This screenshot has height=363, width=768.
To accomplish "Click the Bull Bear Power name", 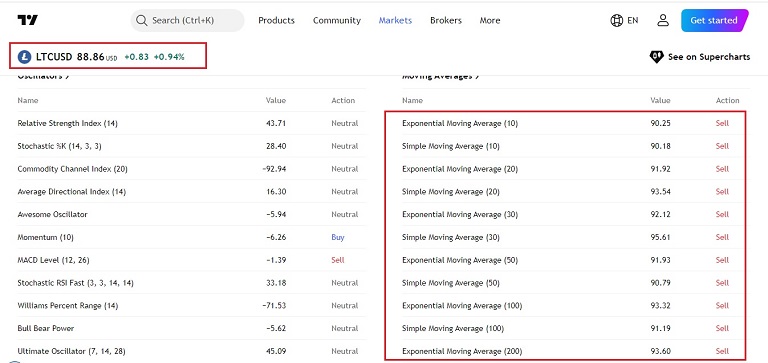I will click(46, 328).
